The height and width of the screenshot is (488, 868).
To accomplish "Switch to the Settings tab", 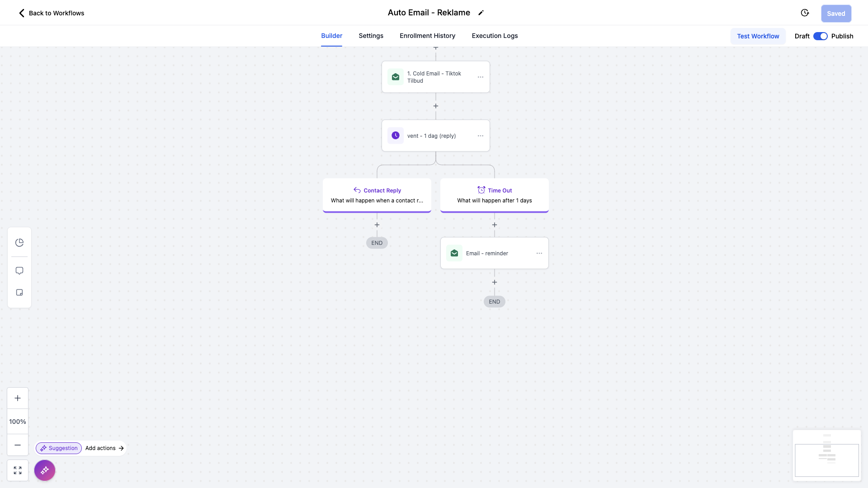I will point(371,36).
